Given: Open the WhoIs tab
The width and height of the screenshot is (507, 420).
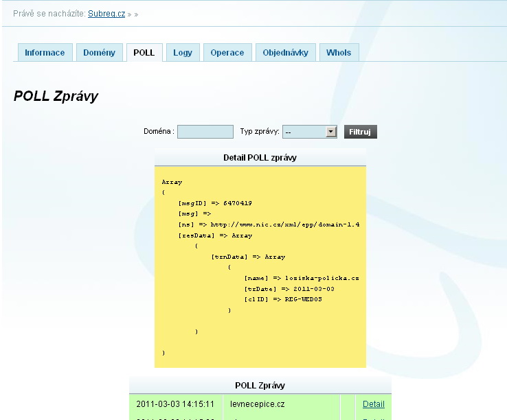Looking at the screenshot, I should coord(339,53).
